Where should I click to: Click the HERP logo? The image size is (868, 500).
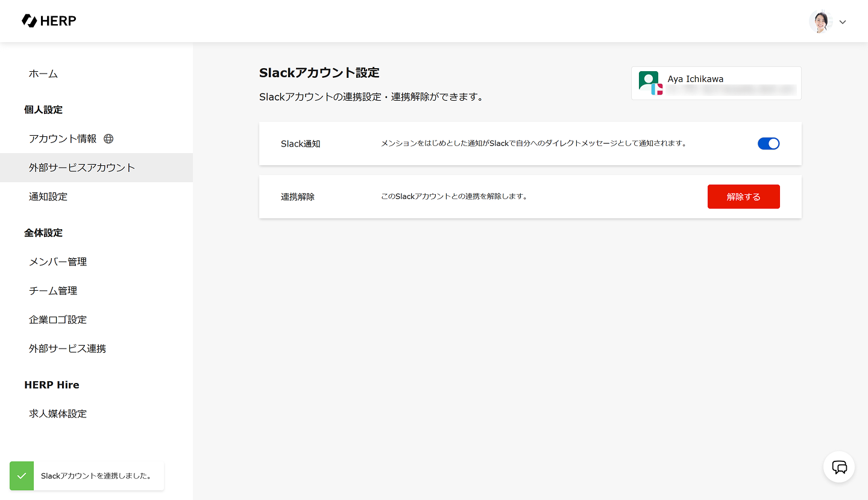pyautogui.click(x=49, y=21)
